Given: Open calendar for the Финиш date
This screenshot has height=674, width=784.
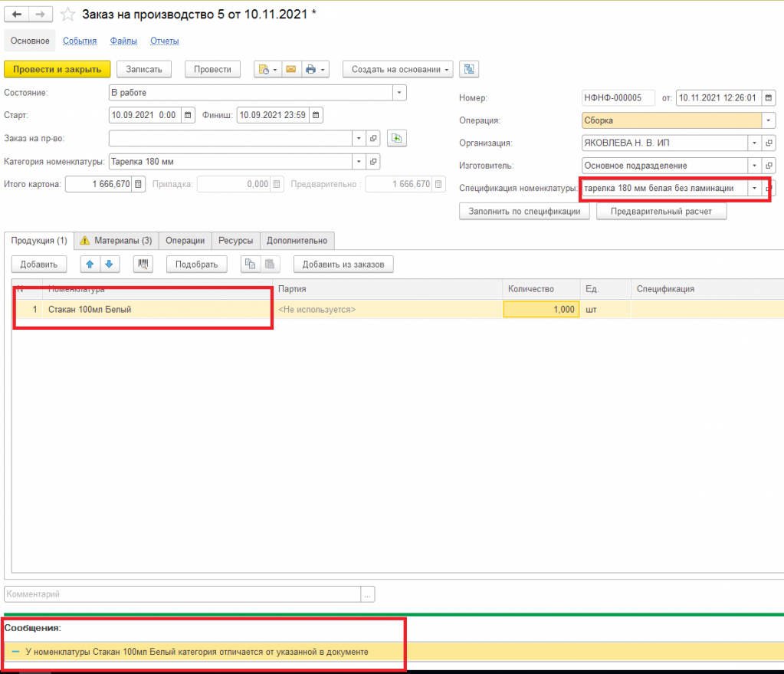Looking at the screenshot, I should pyautogui.click(x=316, y=115).
